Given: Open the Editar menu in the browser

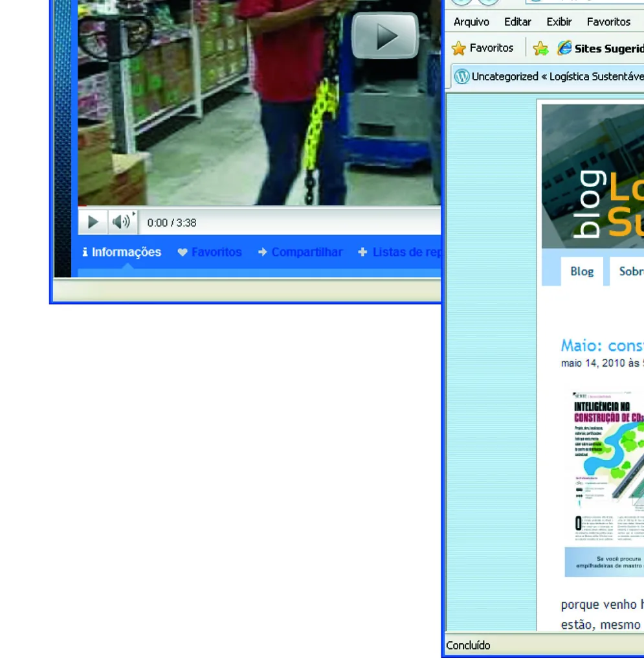Looking at the screenshot, I should point(517,22).
